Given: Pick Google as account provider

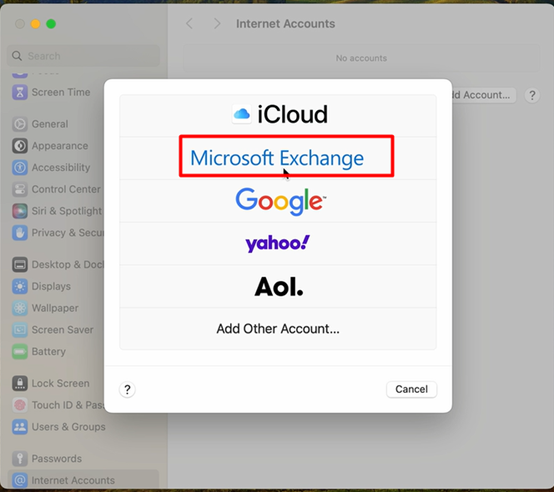Looking at the screenshot, I should click(278, 201).
